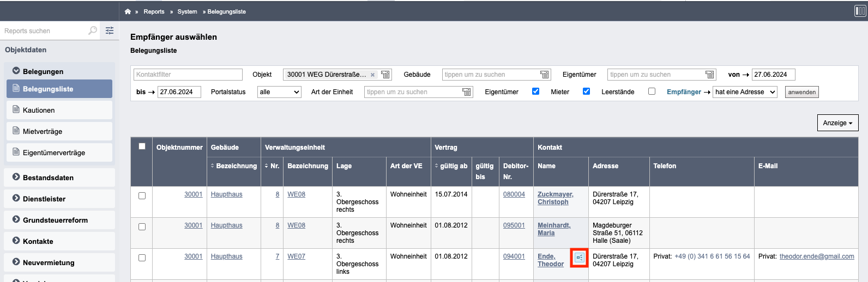Viewport: 868px width, 282px height.
Task: Open the Eigentümer selection list icon
Action: (x=709, y=75)
